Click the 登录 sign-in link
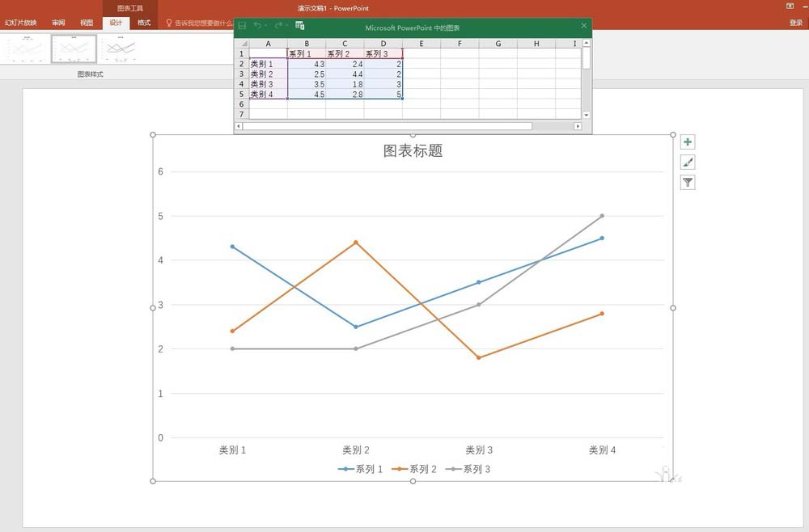The width and height of the screenshot is (809, 532). [795, 23]
